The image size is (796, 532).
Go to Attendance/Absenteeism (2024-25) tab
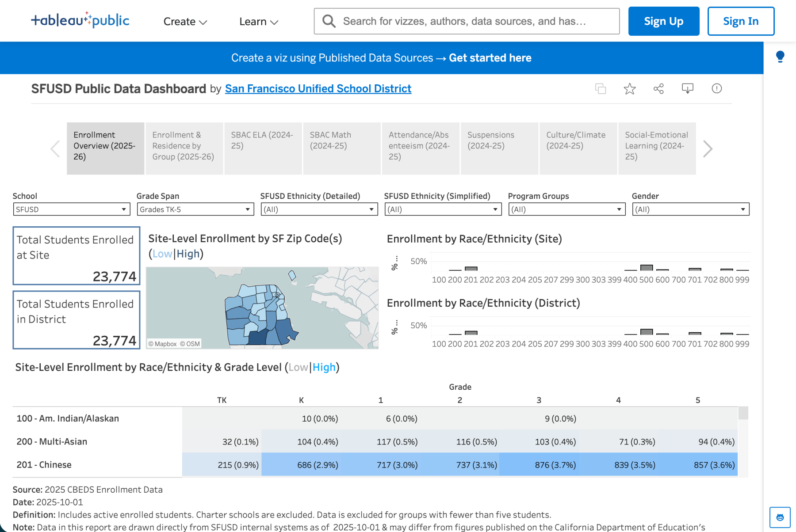(x=421, y=148)
